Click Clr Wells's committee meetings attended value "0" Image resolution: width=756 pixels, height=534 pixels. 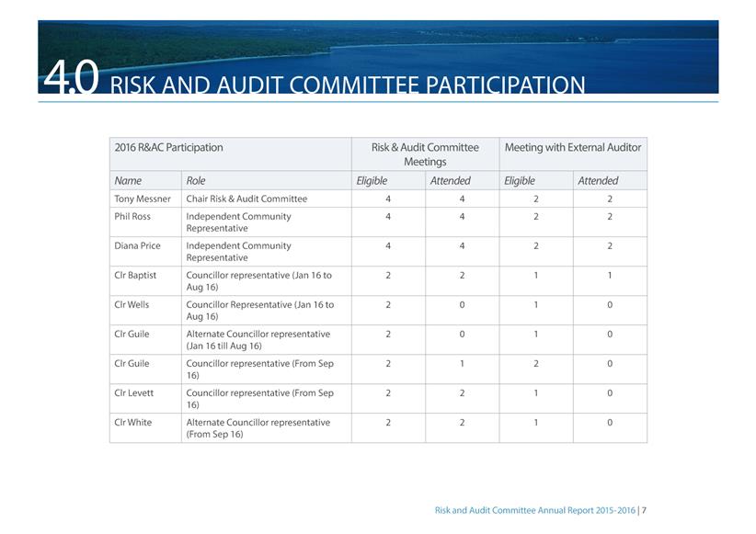pyautogui.click(x=462, y=304)
